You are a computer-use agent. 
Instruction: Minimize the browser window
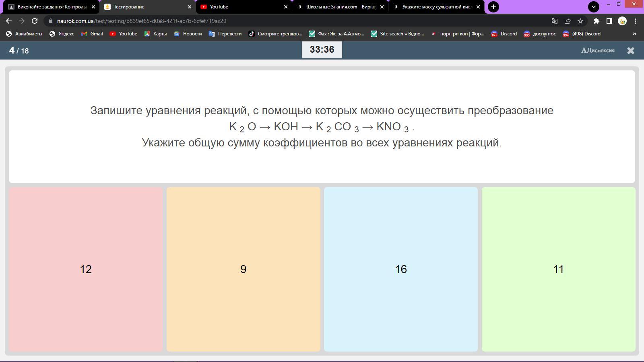pyautogui.click(x=608, y=4)
